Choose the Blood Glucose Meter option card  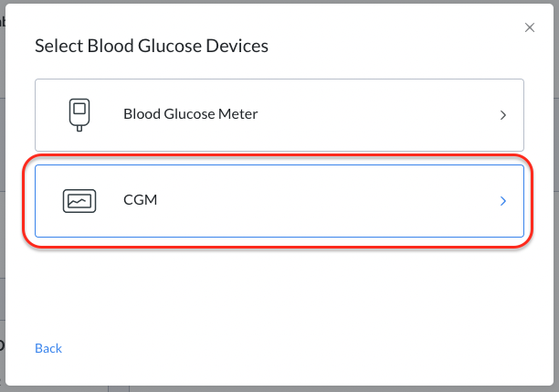pyautogui.click(x=279, y=115)
